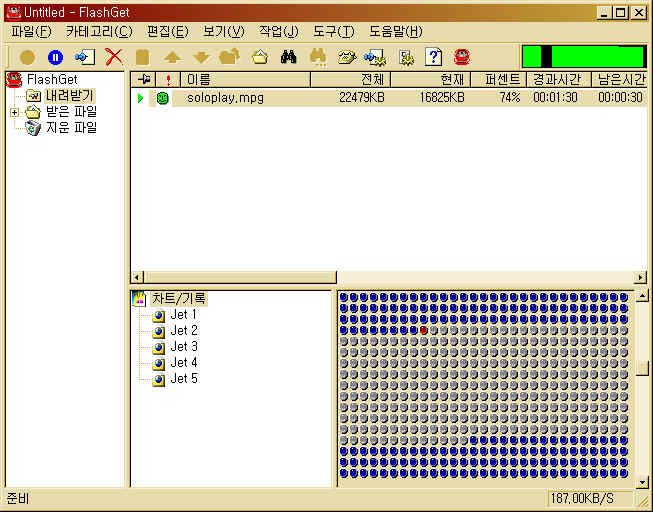Click the black binoculars find icon
The width and height of the screenshot is (653, 512).
(x=288, y=57)
